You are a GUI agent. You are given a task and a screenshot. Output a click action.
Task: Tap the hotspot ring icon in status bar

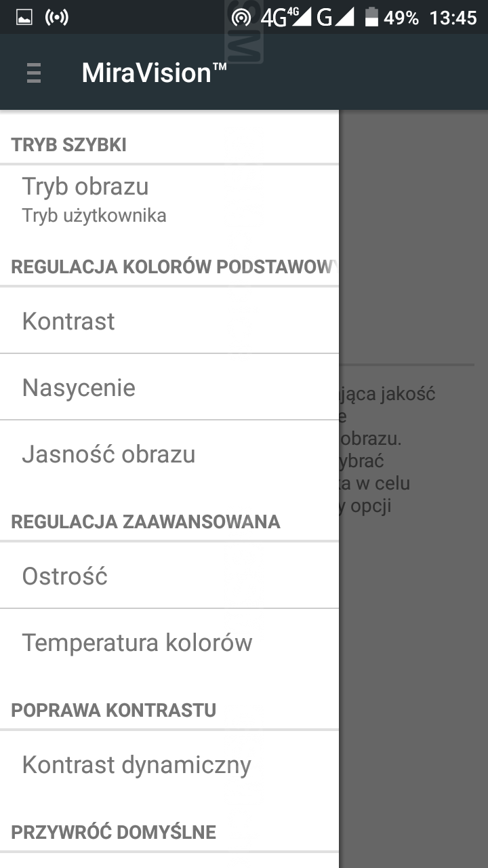pos(241,18)
